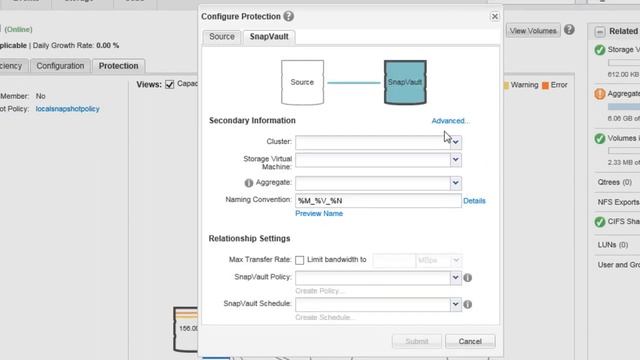Click the Submit button

coord(417,341)
